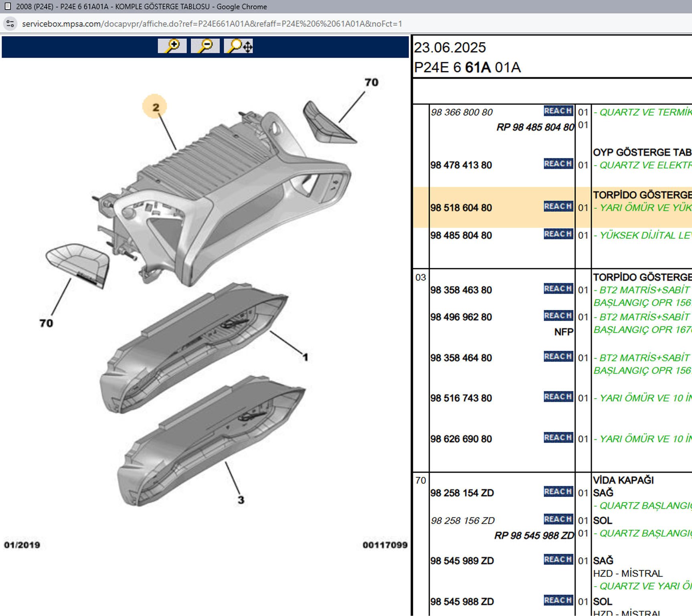692x616 pixels.
Task: Select the magnifier with move arrows tool
Action: pos(239,46)
